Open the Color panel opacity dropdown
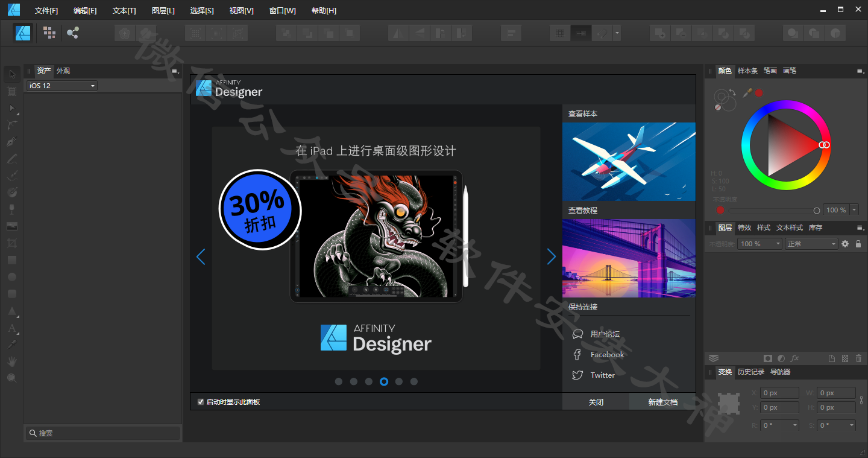 [x=854, y=210]
